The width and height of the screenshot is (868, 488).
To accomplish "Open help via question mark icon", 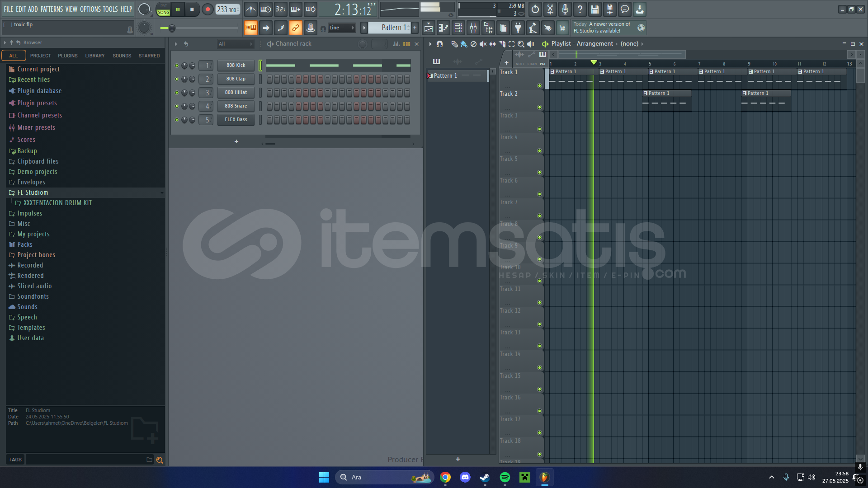I will [x=580, y=9].
